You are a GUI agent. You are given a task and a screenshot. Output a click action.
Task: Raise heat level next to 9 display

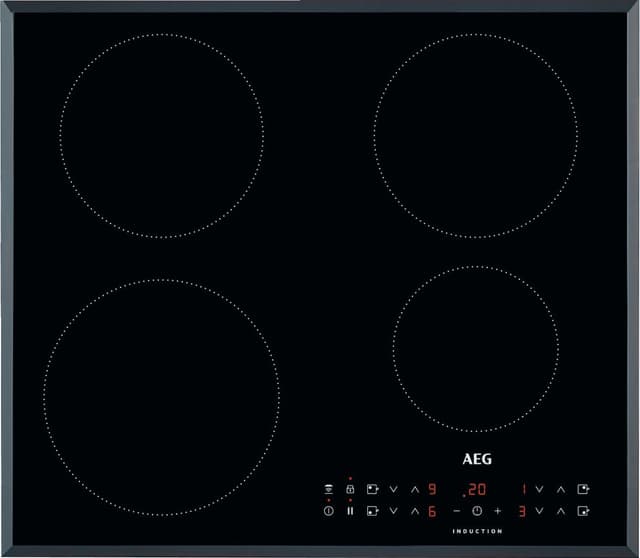pos(414,489)
